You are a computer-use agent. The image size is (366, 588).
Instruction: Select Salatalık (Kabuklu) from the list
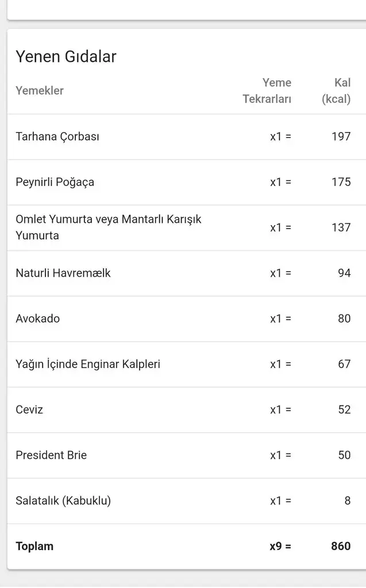pos(63,500)
